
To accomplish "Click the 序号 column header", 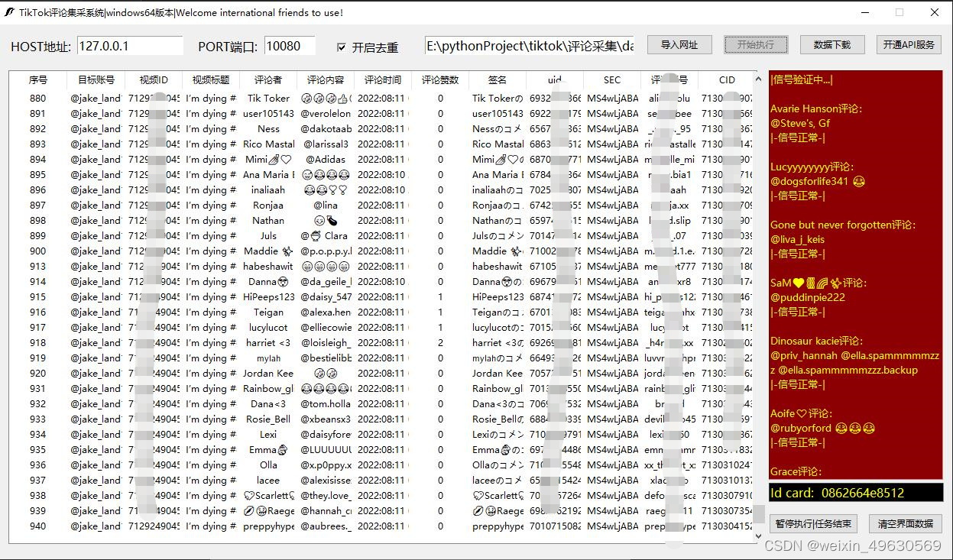I will [x=38, y=79].
